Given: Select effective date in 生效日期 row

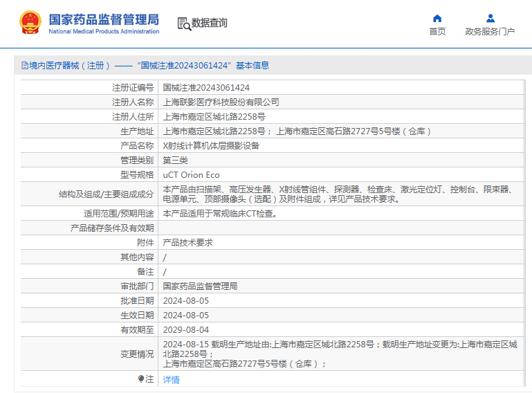Looking at the screenshot, I should [x=186, y=316].
